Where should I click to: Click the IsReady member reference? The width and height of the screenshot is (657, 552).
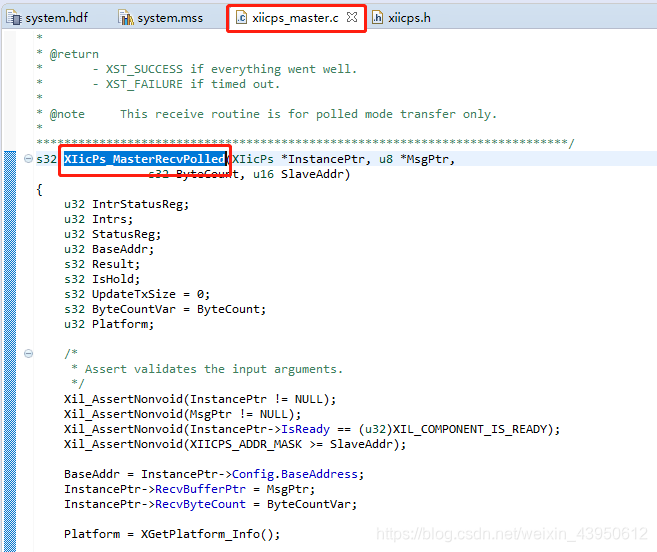305,429
